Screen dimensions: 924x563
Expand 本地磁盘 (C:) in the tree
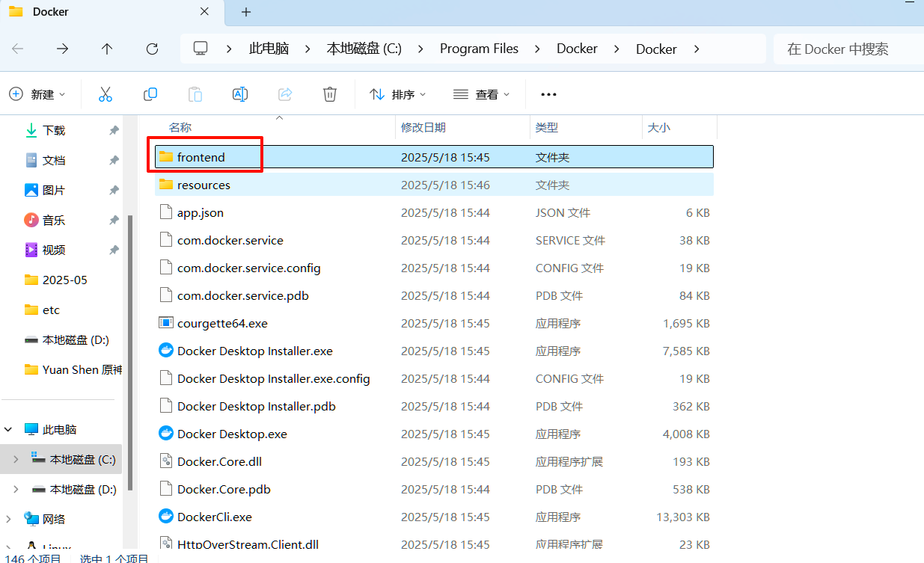click(x=16, y=459)
